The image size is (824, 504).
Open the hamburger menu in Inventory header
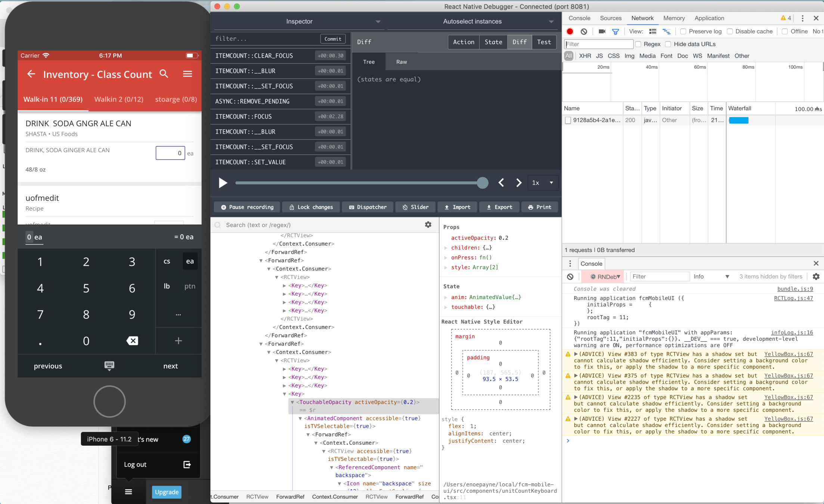[188, 74]
